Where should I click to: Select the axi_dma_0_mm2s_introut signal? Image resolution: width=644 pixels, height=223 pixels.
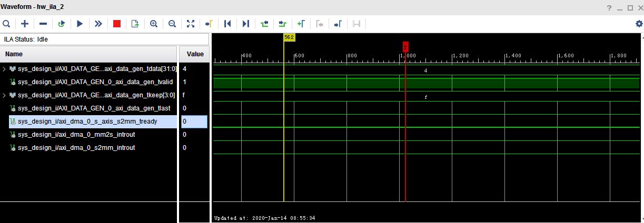(x=76, y=135)
